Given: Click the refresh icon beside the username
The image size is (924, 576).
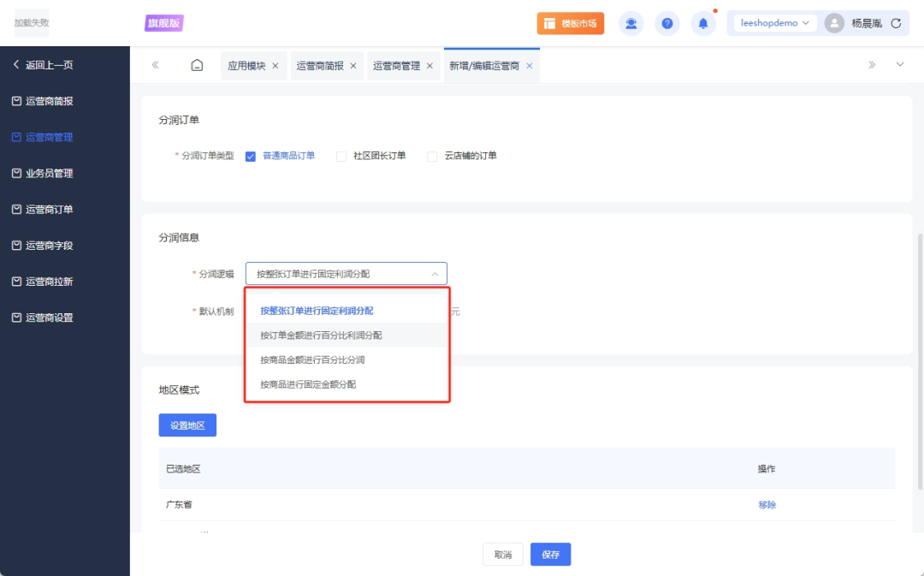Looking at the screenshot, I should click(x=896, y=23).
